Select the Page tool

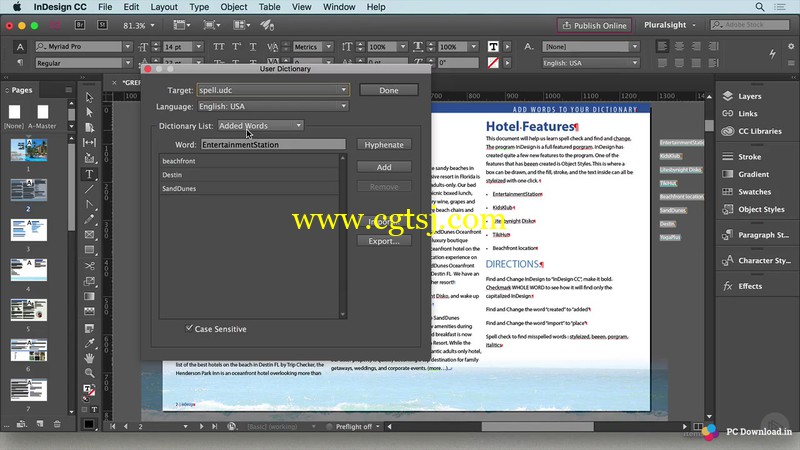89,128
